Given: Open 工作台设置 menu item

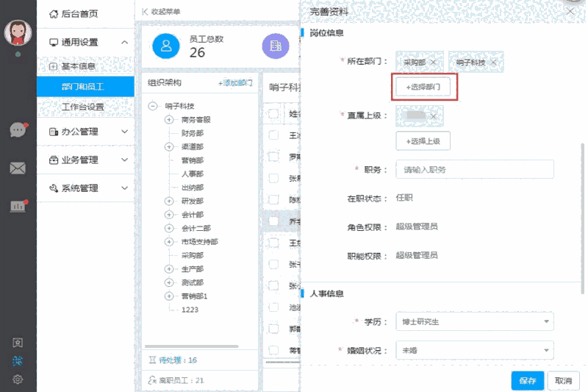Looking at the screenshot, I should pyautogui.click(x=86, y=107).
